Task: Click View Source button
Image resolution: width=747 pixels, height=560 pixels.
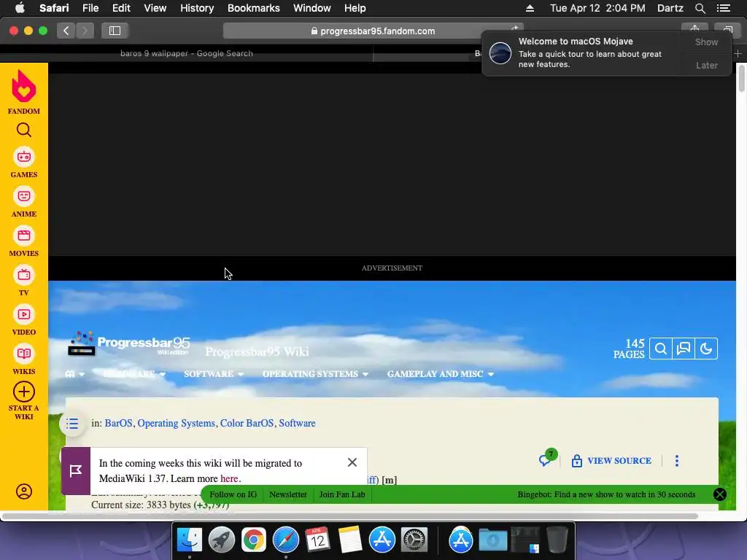Action: point(612,461)
